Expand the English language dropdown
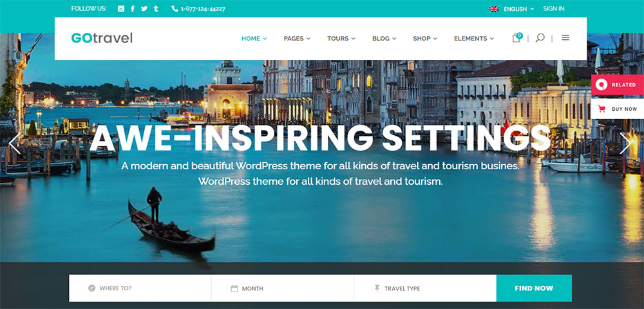 pyautogui.click(x=512, y=8)
